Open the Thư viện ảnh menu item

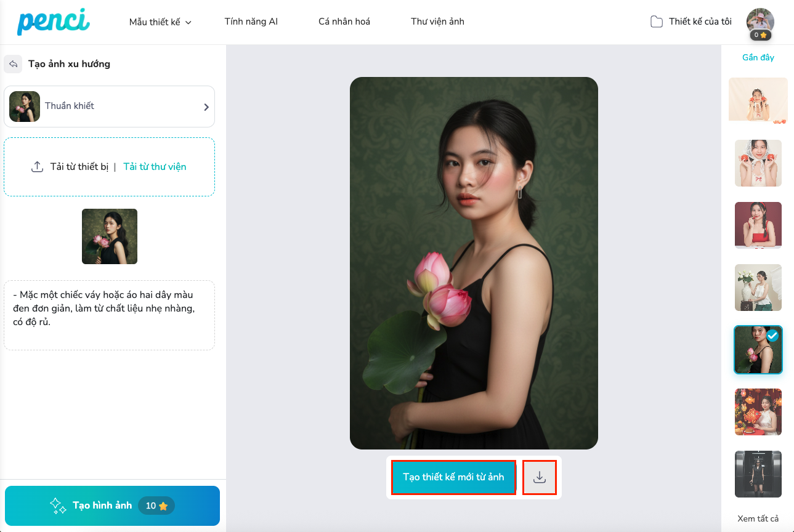(437, 22)
